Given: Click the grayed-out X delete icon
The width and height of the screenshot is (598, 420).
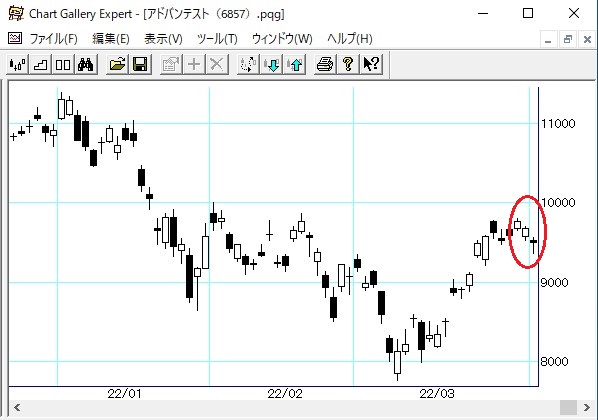Looking at the screenshot, I should 217,64.
